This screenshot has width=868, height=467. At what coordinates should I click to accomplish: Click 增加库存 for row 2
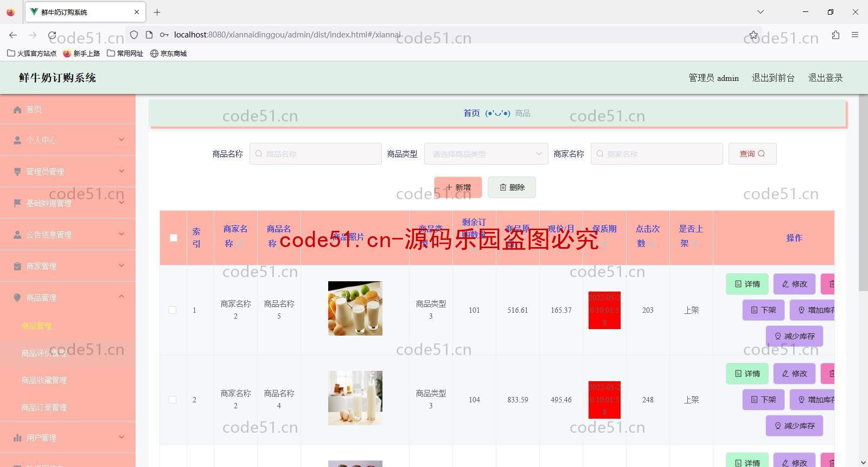tap(812, 400)
